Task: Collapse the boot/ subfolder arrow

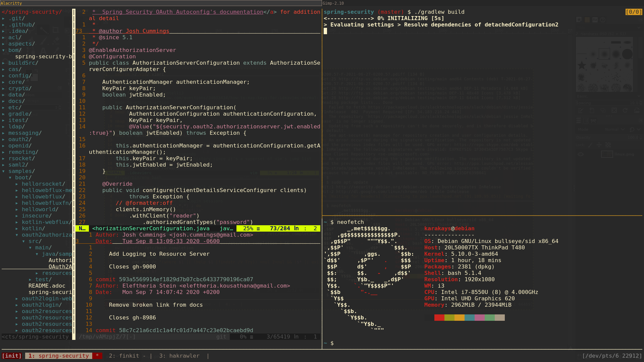Action: click(x=10, y=178)
